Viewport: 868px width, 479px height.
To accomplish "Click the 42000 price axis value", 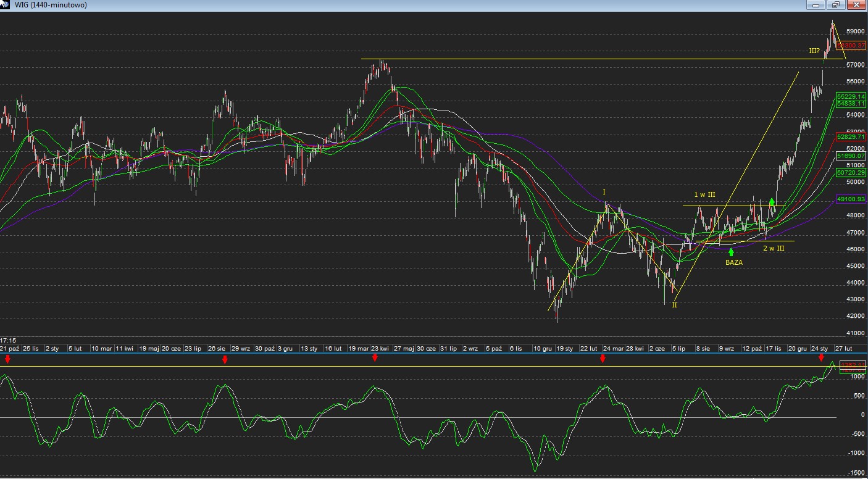I will [x=855, y=316].
